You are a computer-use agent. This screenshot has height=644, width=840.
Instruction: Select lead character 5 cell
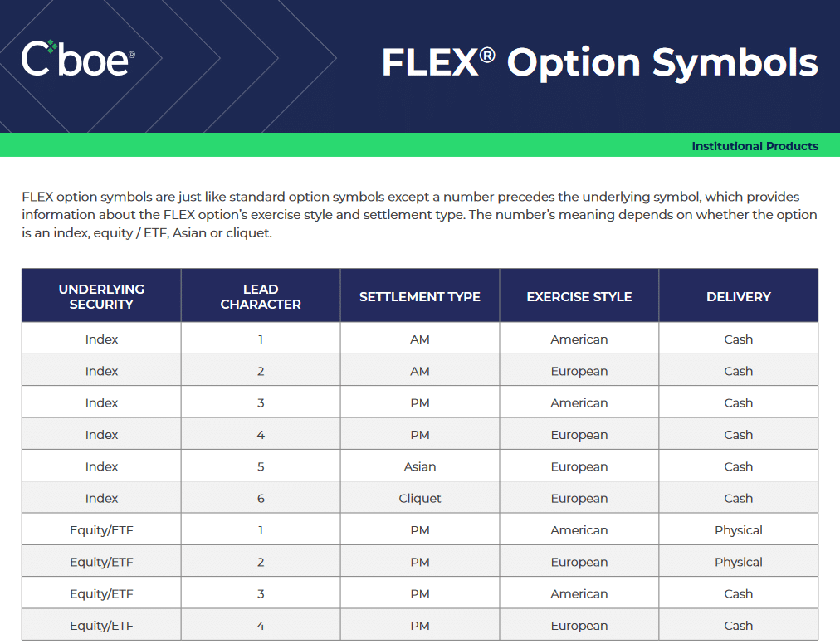[261, 466]
